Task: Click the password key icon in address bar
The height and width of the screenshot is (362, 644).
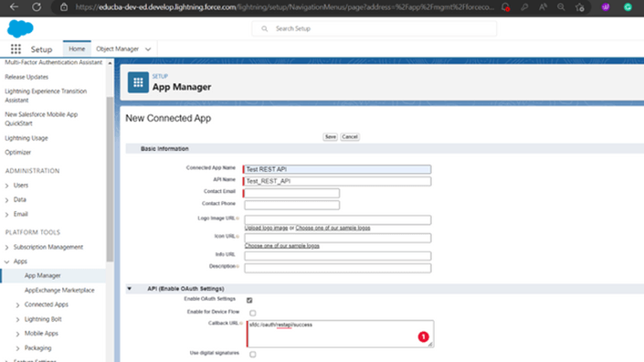Action: point(524,7)
